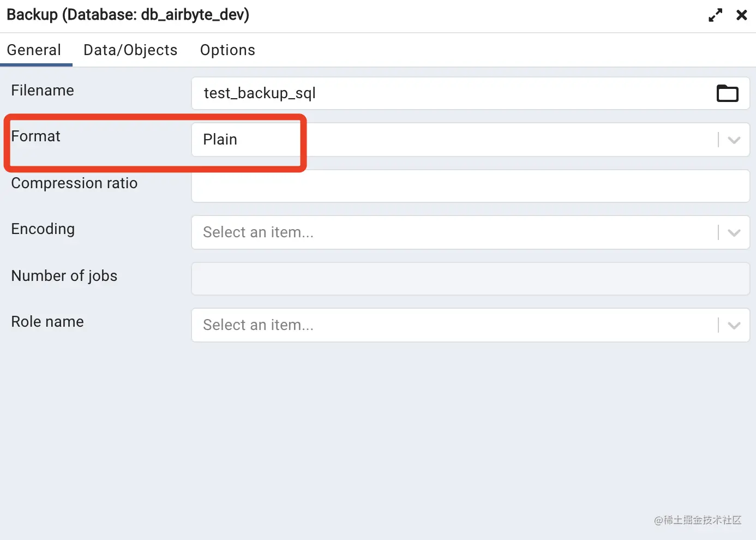Maximize the Backup dialog with expand icon

tap(715, 15)
